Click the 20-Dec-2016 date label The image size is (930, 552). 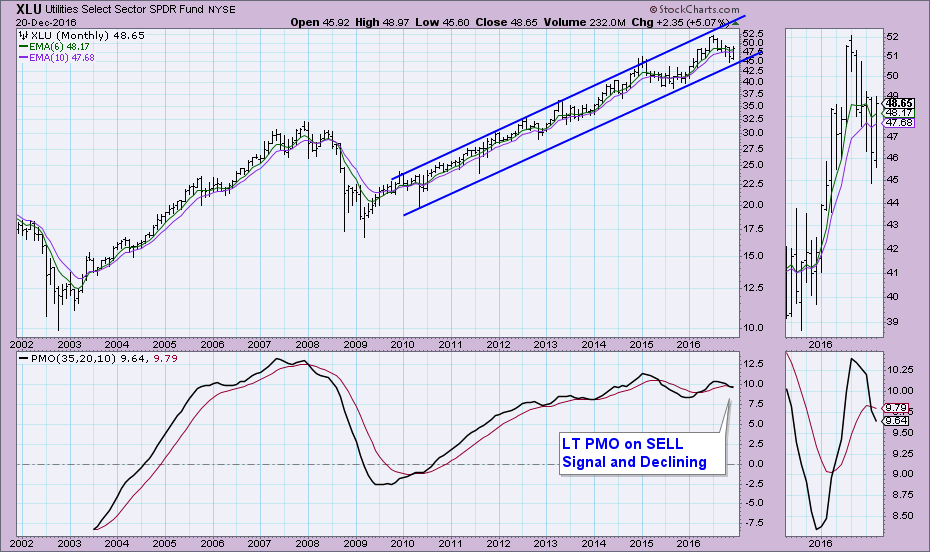coord(46,23)
